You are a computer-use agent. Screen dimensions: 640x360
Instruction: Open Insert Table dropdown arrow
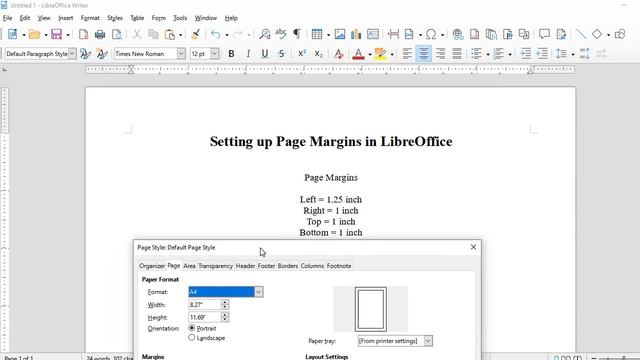coord(328,35)
